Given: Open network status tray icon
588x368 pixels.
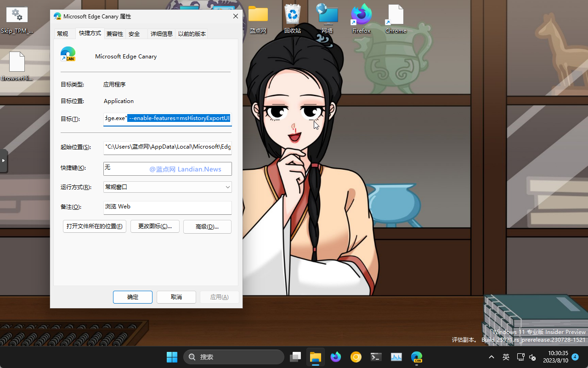Looking at the screenshot, I should coord(521,357).
